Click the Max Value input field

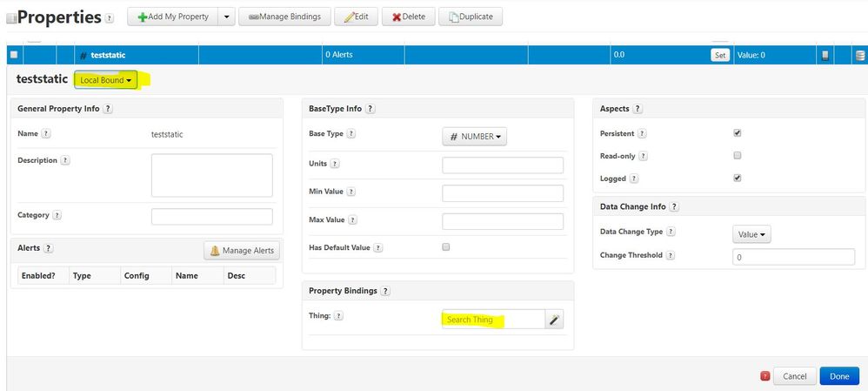(x=503, y=221)
